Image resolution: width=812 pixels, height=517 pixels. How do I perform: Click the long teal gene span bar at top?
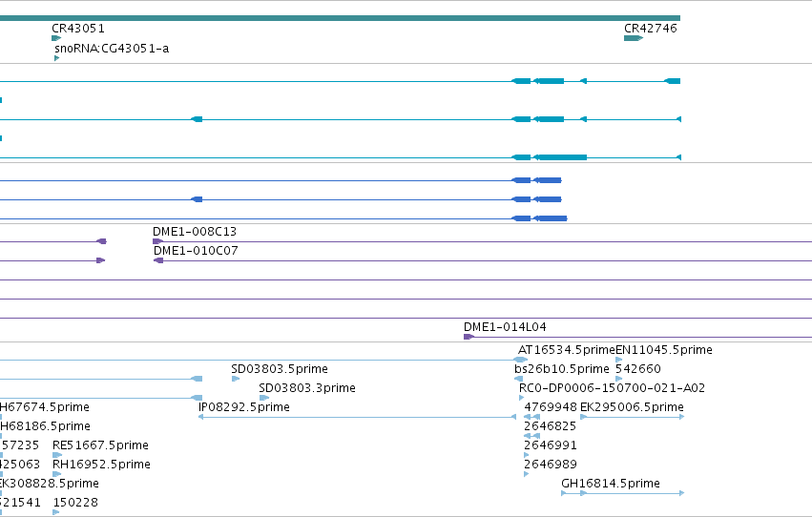340,18
